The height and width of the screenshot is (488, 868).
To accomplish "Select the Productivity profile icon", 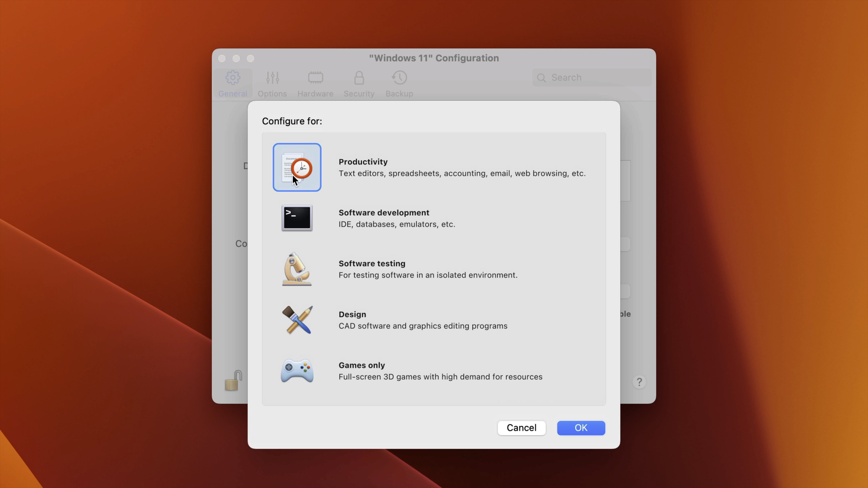I will pyautogui.click(x=297, y=167).
